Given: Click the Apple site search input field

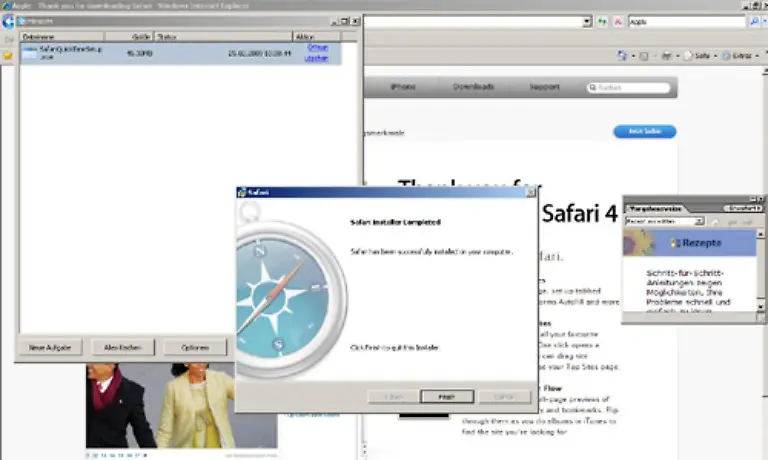Looking at the screenshot, I should point(629,87).
